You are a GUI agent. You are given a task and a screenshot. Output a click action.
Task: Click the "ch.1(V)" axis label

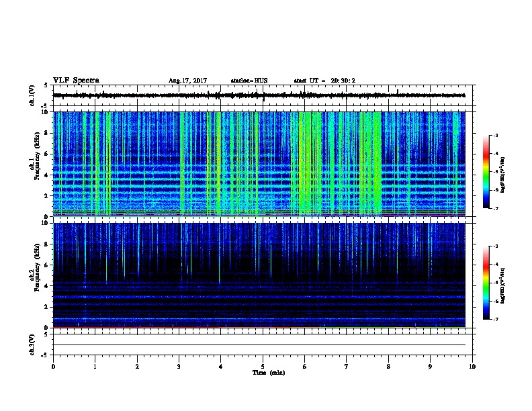pyautogui.click(x=32, y=95)
